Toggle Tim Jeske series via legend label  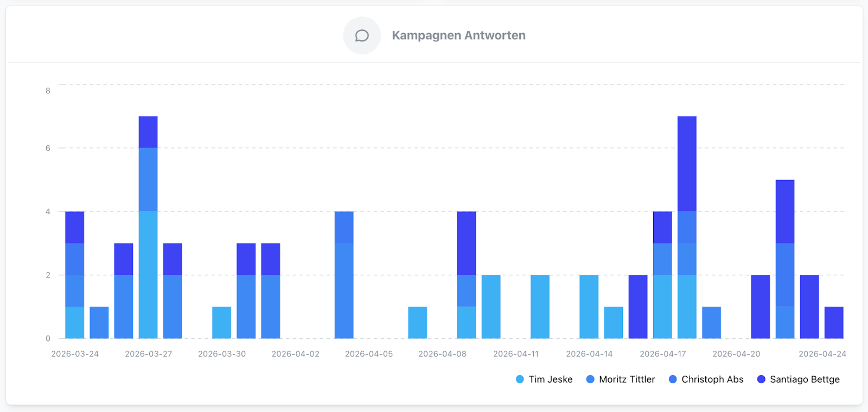550,379
